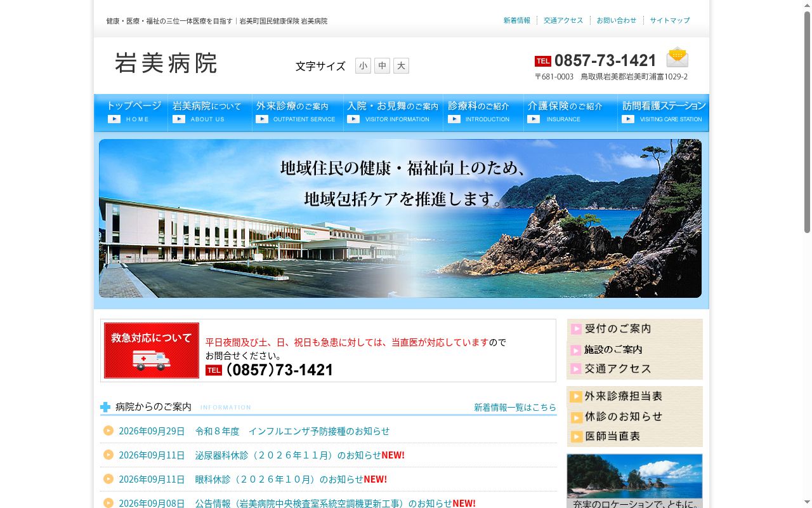This screenshot has height=508, width=812.
Task: Open 令和８年度 インフルエンザ予防接種のお知らせ article
Action: click(x=292, y=431)
